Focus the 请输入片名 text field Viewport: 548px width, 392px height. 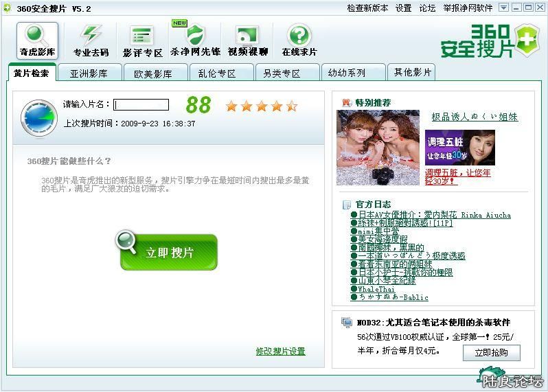coord(141,105)
